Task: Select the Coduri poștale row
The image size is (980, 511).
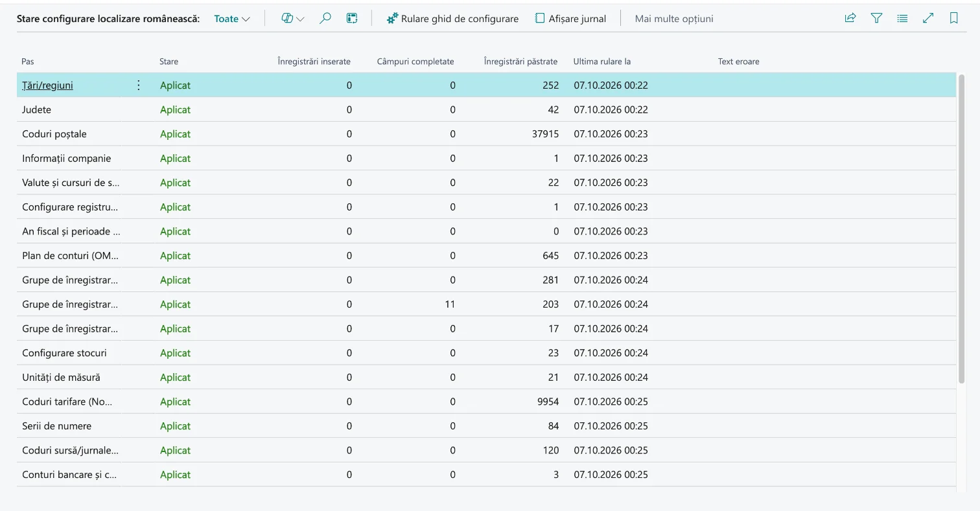Action: point(486,134)
